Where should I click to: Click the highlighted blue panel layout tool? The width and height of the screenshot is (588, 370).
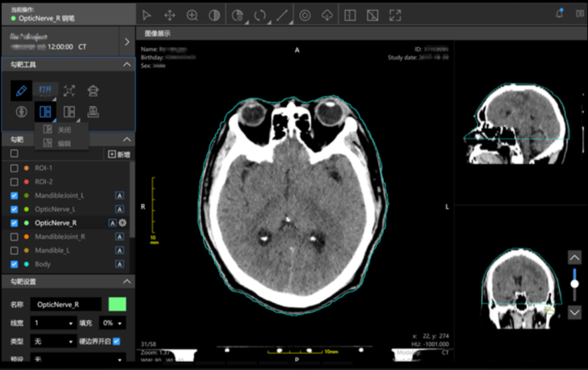45,112
